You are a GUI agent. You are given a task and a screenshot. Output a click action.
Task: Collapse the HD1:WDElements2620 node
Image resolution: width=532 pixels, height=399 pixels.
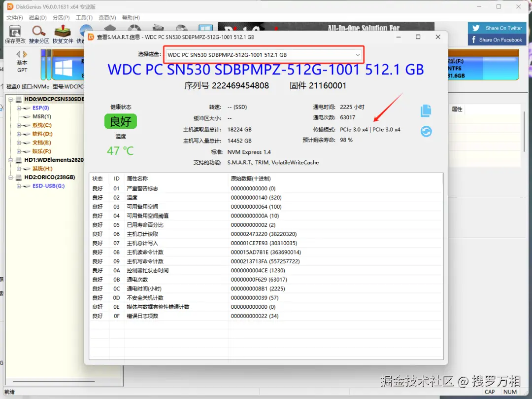[10, 160]
